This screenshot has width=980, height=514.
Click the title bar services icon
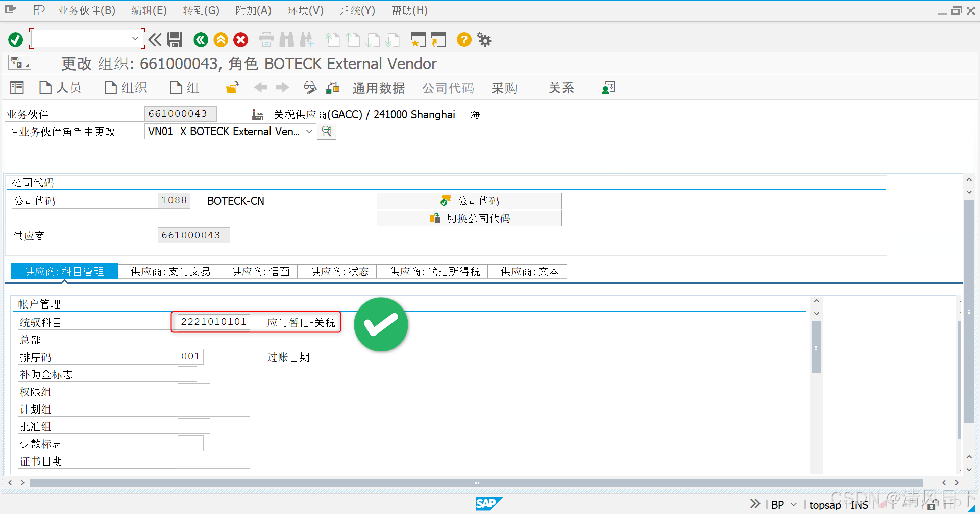(x=19, y=63)
